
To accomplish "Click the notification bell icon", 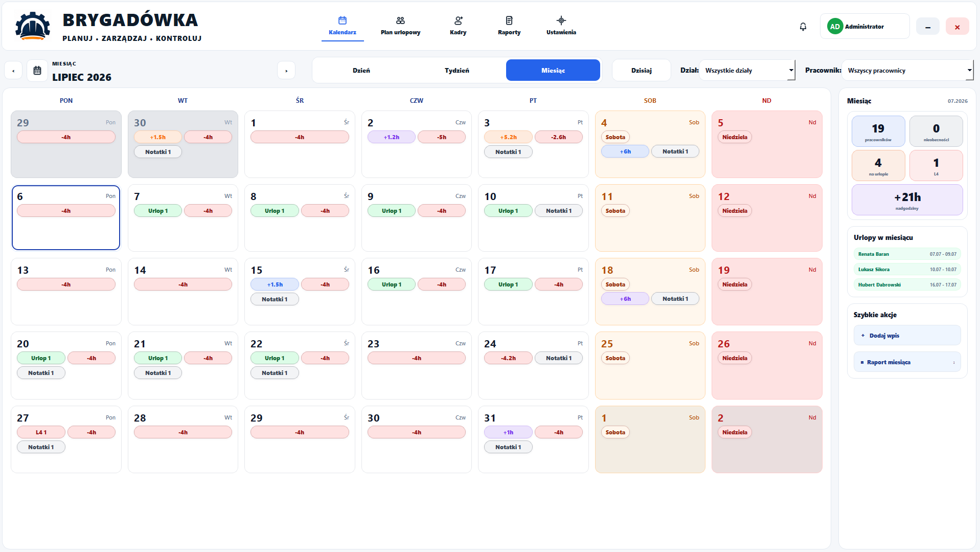I will click(x=803, y=27).
